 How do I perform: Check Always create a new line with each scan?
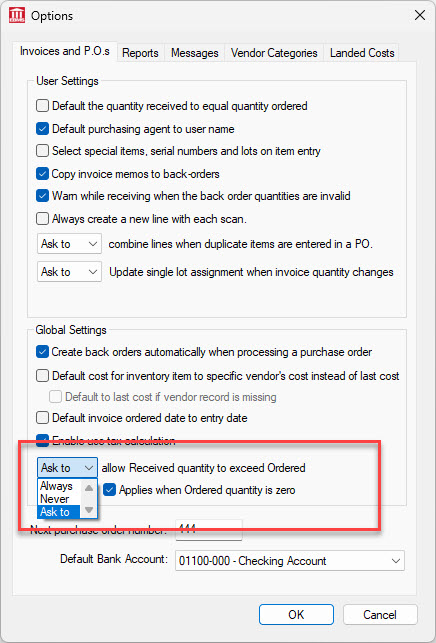tap(43, 219)
